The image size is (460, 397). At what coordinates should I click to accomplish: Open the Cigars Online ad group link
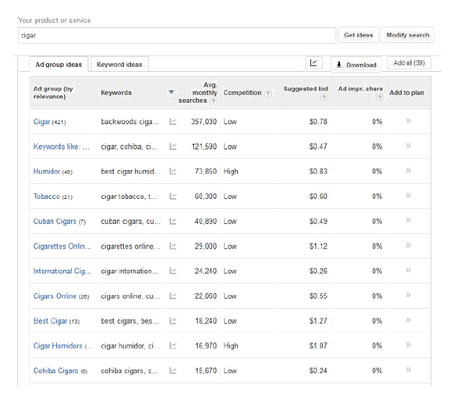(55, 296)
